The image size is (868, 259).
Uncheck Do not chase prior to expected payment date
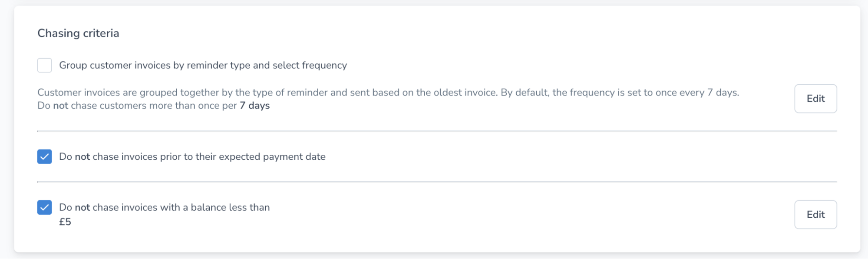44,156
